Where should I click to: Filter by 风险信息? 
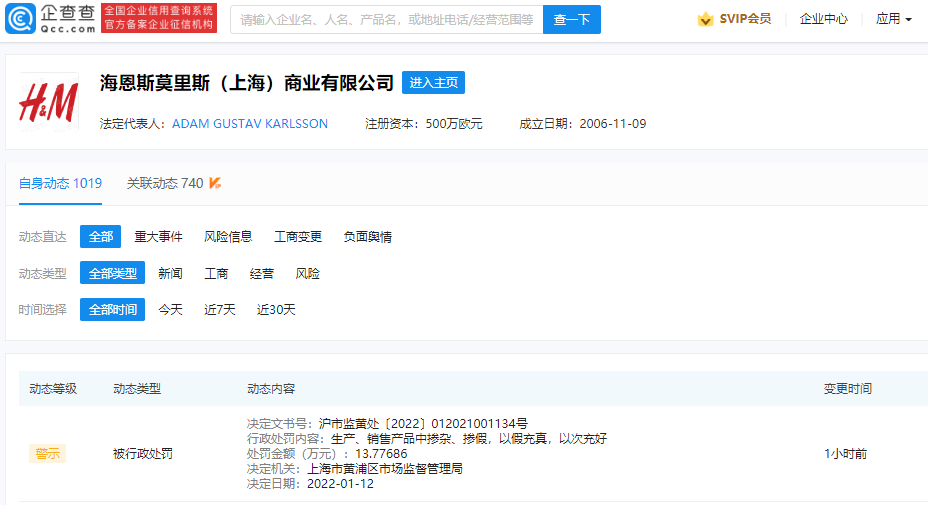tap(228, 237)
